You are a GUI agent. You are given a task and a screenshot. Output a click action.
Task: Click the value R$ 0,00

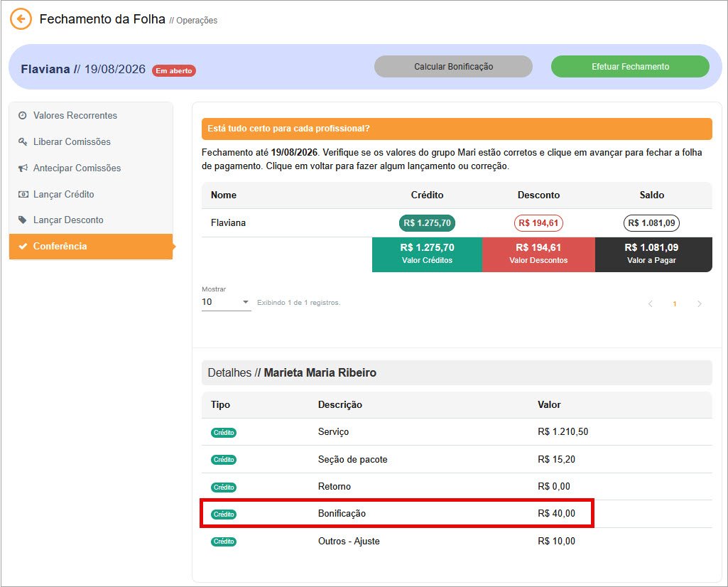coord(554,486)
